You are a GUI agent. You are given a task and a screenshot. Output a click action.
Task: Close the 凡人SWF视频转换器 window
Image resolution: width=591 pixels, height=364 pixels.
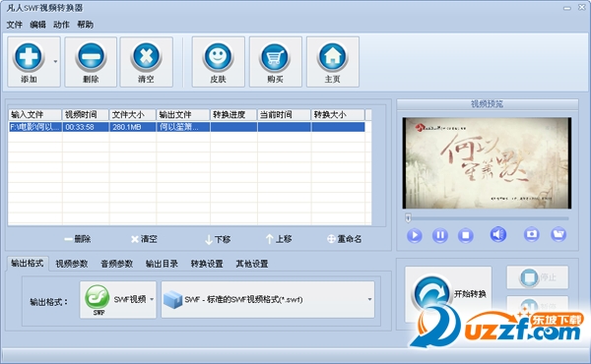pos(582,7)
